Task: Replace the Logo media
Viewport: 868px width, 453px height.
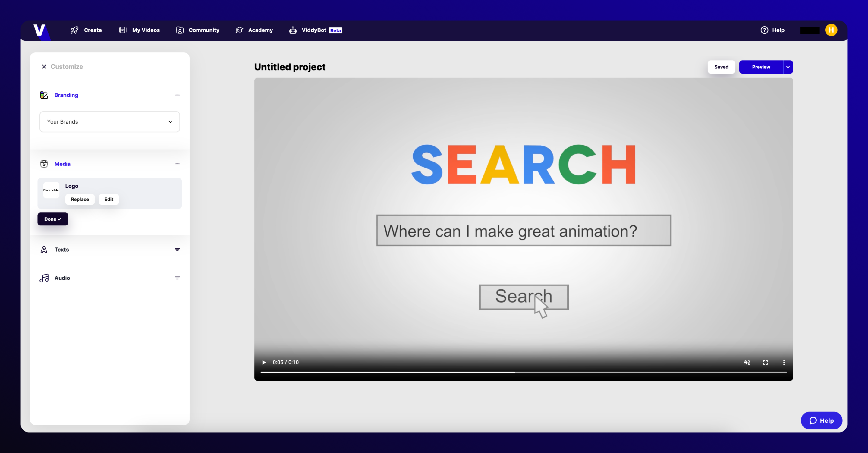Action: [x=80, y=199]
